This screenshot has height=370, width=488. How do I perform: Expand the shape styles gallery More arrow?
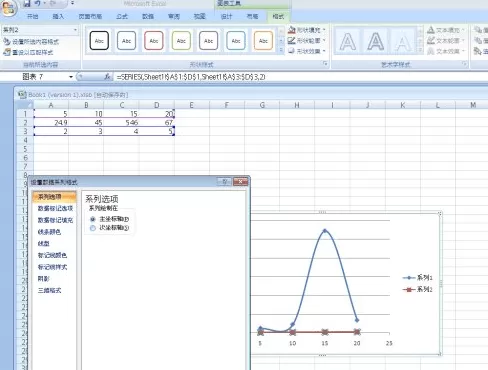point(281,51)
